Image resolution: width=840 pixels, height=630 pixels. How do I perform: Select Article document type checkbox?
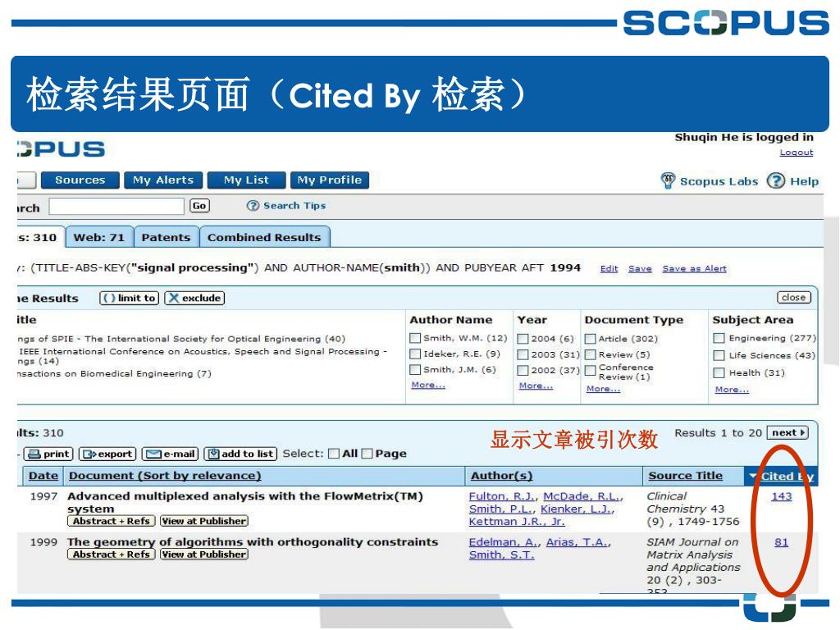pyautogui.click(x=591, y=339)
